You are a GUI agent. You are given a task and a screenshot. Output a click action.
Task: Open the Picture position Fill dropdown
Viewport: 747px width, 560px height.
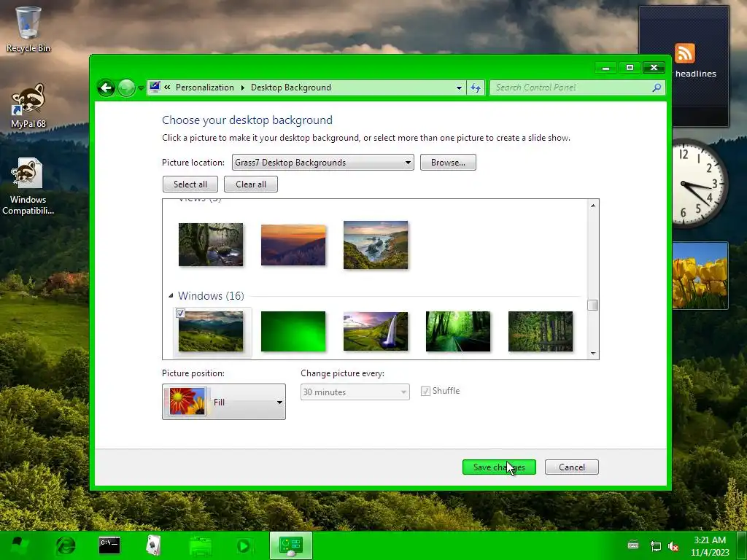(224, 402)
